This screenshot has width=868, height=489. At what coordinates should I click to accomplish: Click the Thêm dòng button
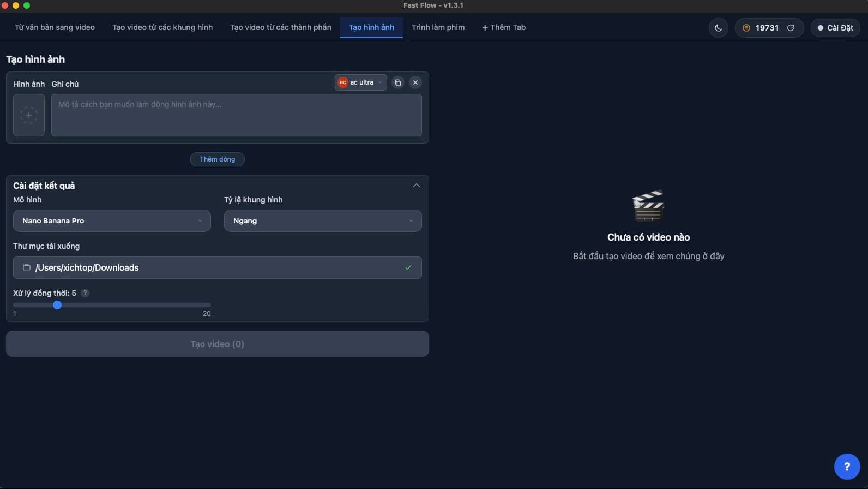tap(217, 159)
